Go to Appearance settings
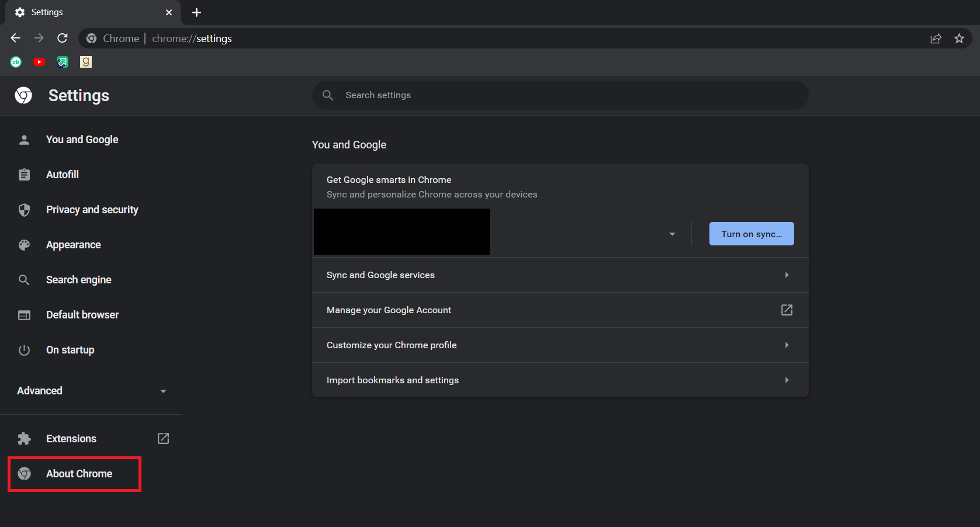980x527 pixels. [x=74, y=245]
